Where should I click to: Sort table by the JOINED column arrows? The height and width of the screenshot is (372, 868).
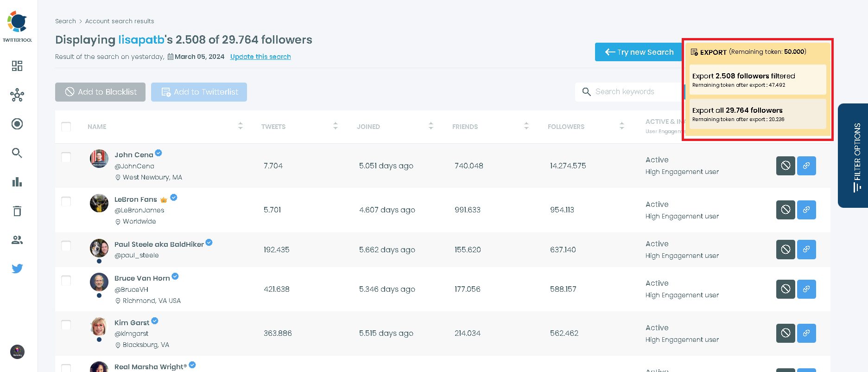431,126
